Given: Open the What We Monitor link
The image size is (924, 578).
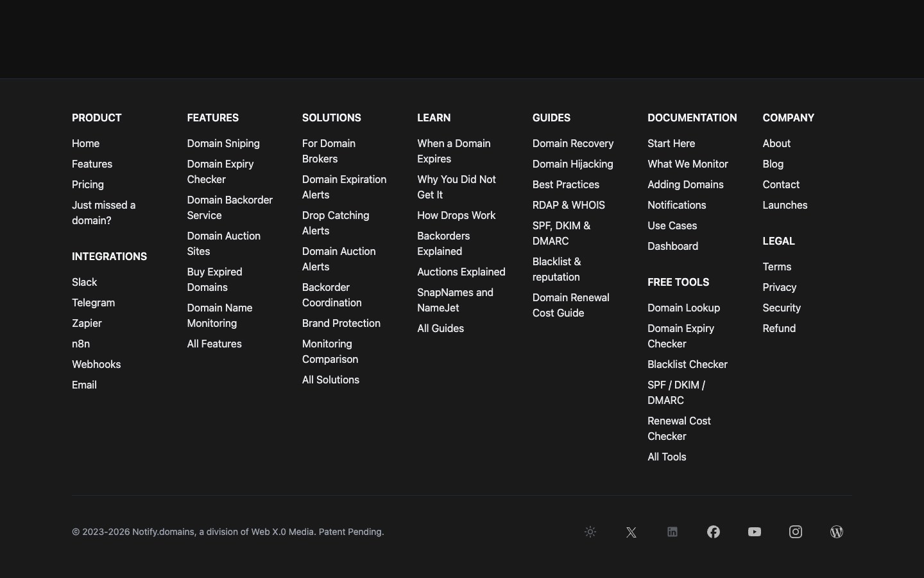Looking at the screenshot, I should [688, 164].
